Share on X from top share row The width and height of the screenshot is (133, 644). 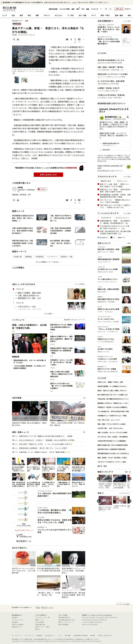pos(75,39)
